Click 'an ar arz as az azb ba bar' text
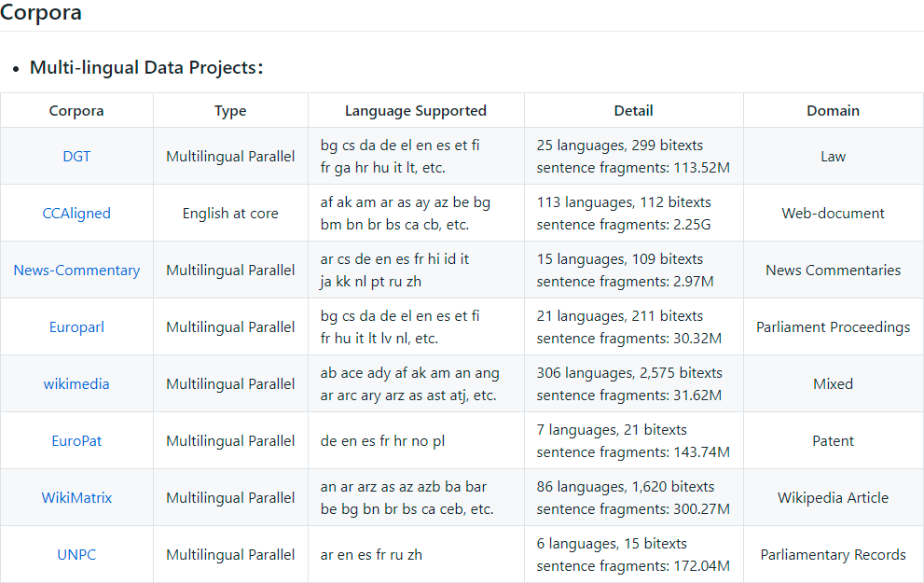The width and height of the screenshot is (924, 583). (x=404, y=486)
